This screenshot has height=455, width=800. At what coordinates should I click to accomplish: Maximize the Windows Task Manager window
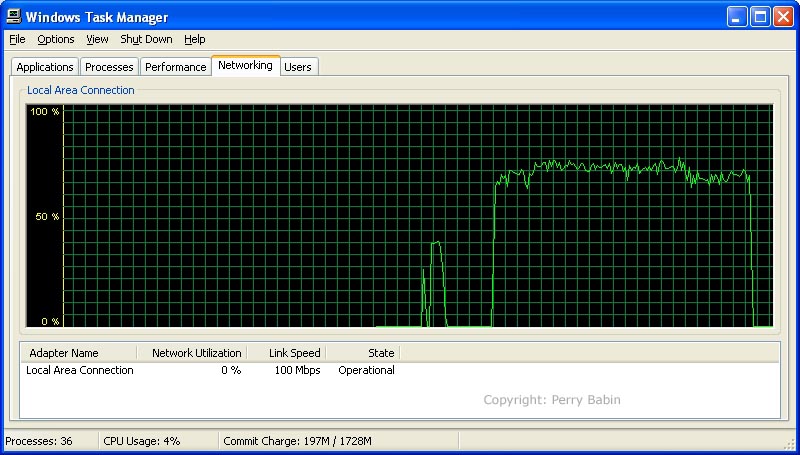coord(760,17)
